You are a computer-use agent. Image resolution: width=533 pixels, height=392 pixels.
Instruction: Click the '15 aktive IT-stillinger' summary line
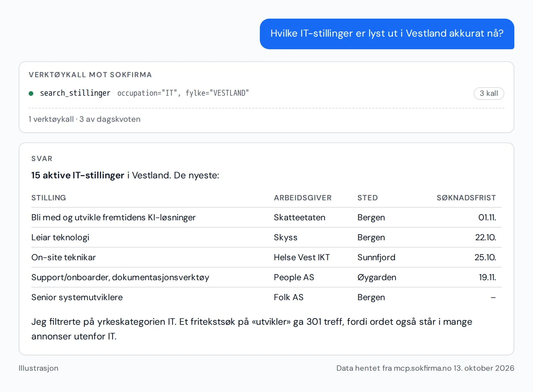point(125,175)
